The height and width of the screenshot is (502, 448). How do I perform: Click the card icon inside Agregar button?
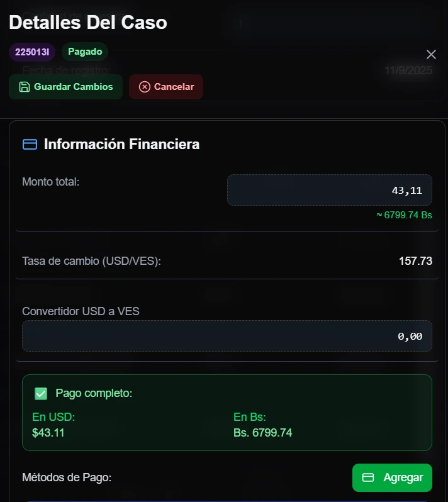pos(369,477)
